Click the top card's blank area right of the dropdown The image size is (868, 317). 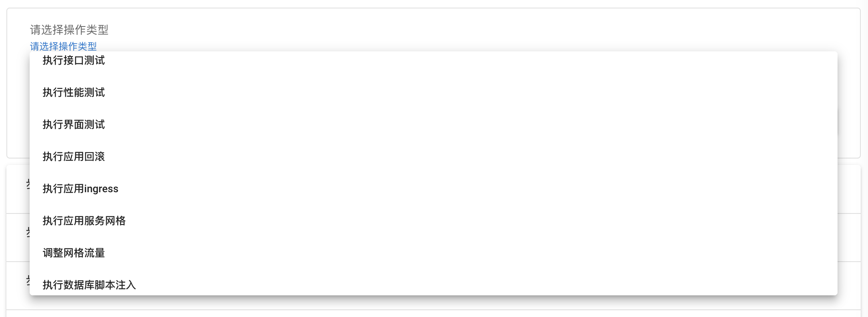849,80
